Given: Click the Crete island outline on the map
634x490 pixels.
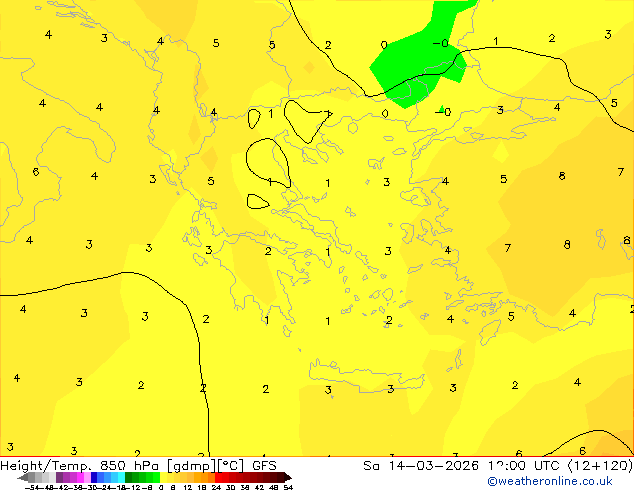Looking at the screenshot, I should pos(366,377).
